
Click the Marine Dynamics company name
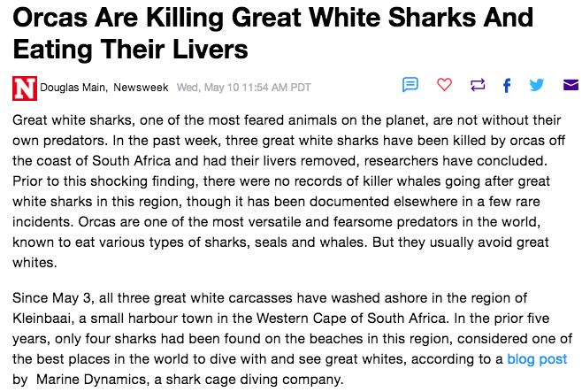tap(91, 380)
